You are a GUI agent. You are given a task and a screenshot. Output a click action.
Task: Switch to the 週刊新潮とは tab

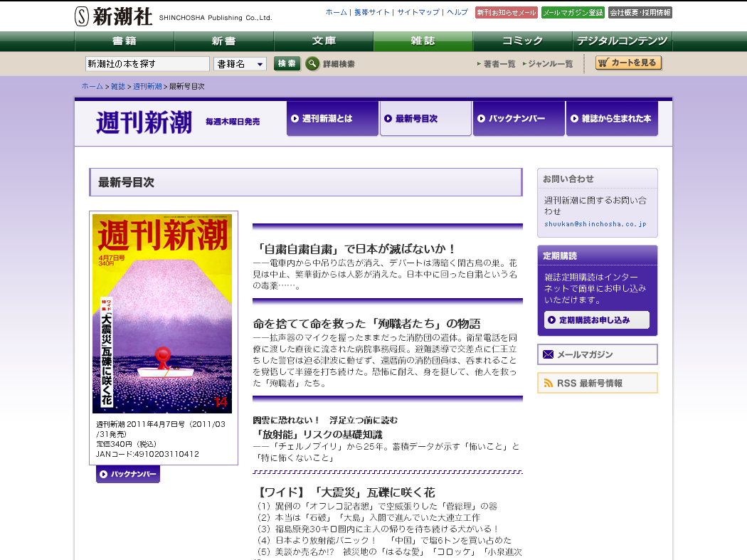[332, 119]
